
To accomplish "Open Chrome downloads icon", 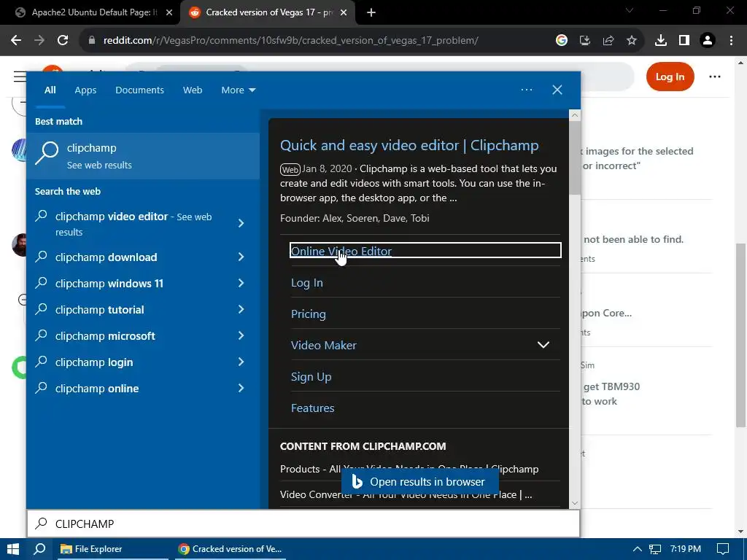I will point(660,41).
